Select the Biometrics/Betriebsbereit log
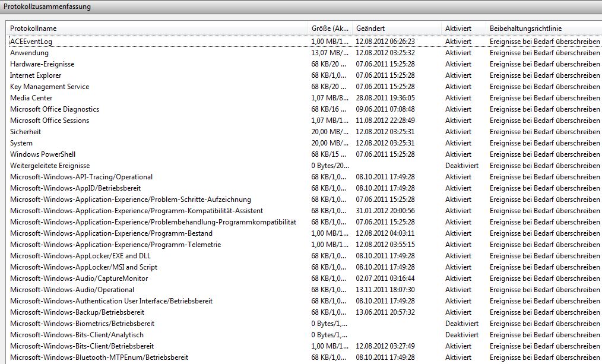 click(x=305, y=323)
